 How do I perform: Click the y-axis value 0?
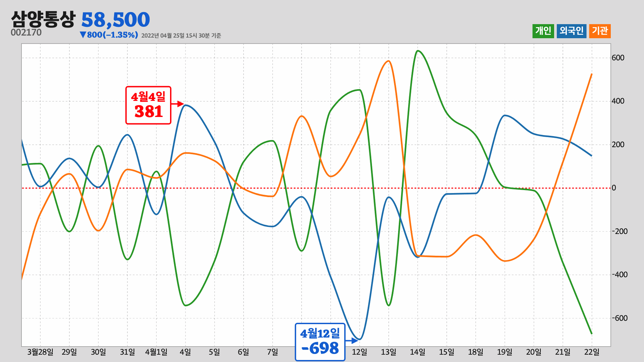click(614, 188)
